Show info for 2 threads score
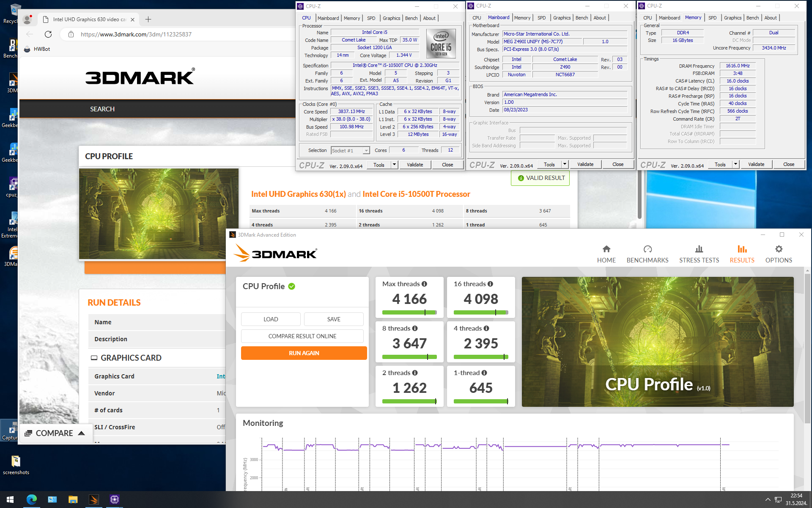 coord(415,373)
